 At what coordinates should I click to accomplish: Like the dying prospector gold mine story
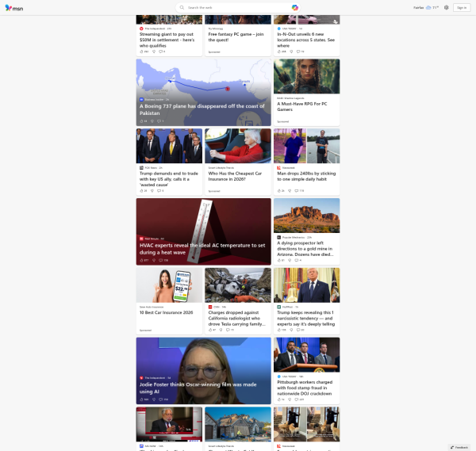tap(279, 260)
